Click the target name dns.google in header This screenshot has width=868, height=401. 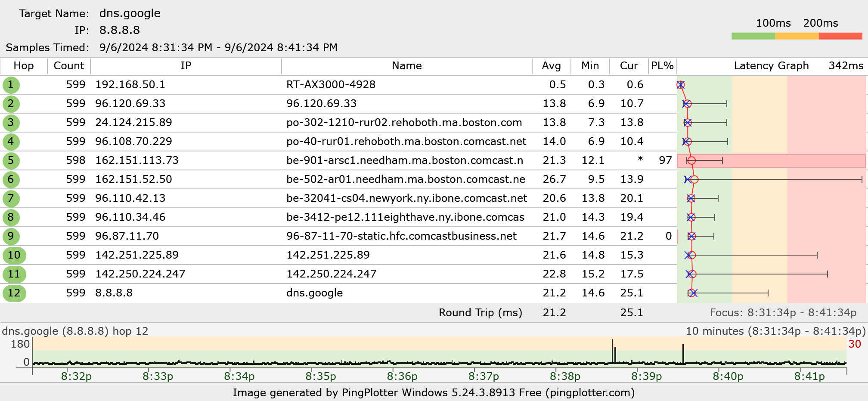[130, 13]
